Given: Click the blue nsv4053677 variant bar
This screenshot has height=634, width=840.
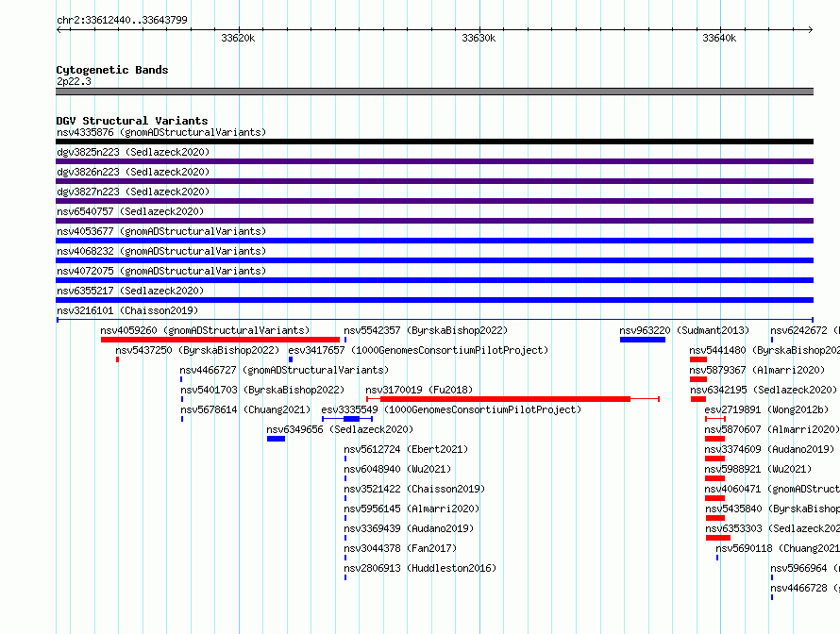Looking at the screenshot, I should (x=434, y=241).
